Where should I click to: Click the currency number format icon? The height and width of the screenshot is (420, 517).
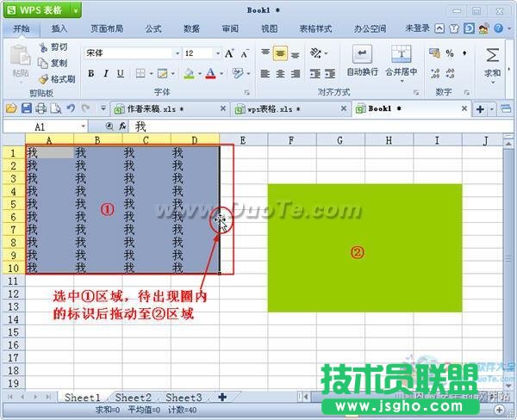[434, 53]
